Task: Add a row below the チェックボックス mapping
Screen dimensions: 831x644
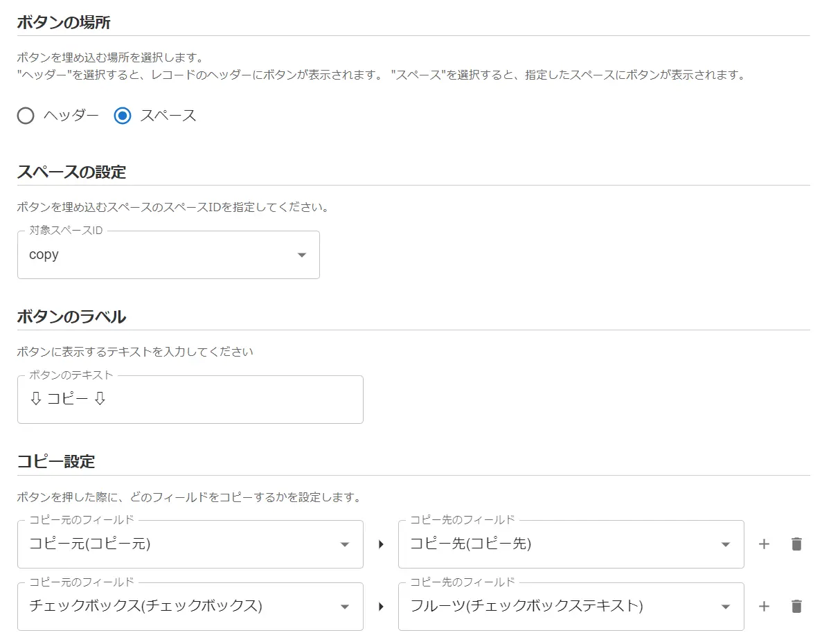Action: click(764, 607)
